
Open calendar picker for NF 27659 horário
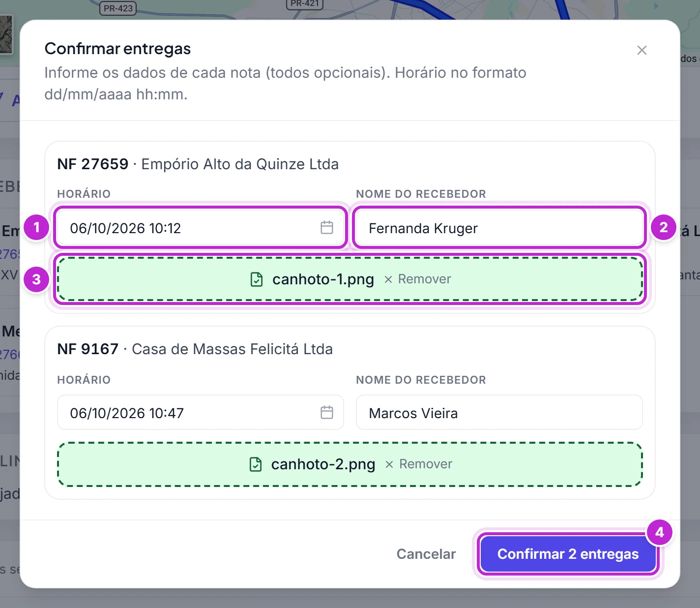(327, 227)
